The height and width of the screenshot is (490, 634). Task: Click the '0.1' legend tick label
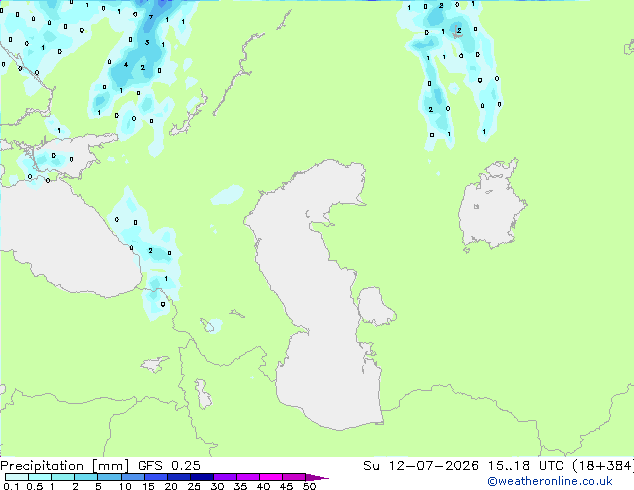[x=10, y=486]
